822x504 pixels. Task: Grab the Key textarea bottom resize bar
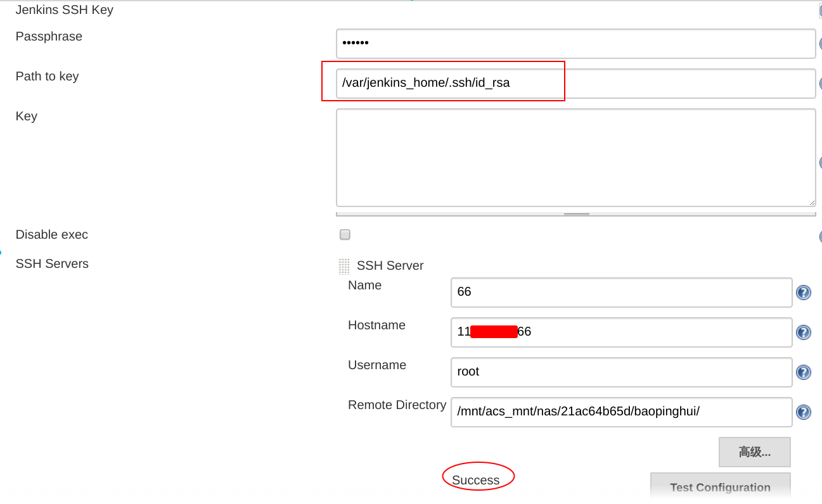[x=576, y=214]
